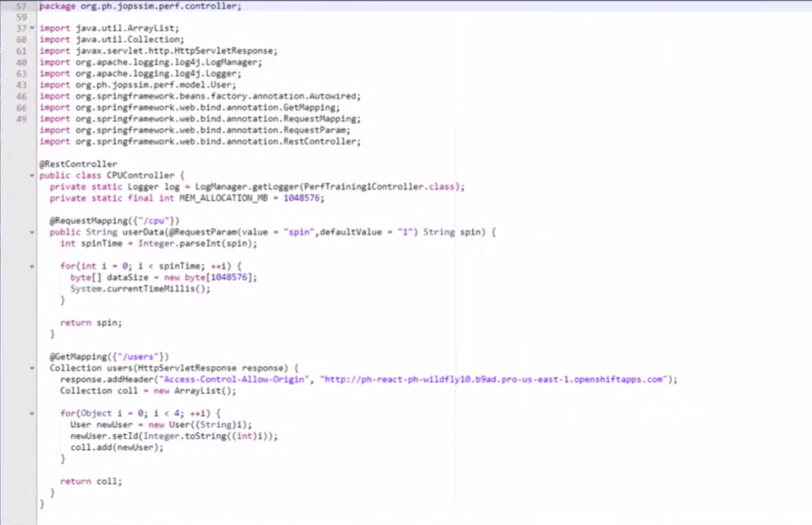Click the 'Collection users(HttpServletResponse response)' line
This screenshot has height=525, width=812.
[174, 369]
